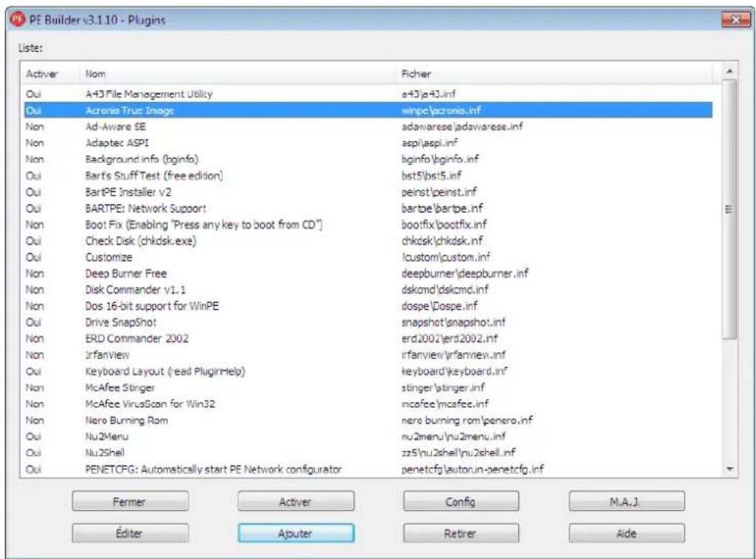Select the BartPE Installer v2 row
This screenshot has height=559, width=756.
(x=368, y=192)
